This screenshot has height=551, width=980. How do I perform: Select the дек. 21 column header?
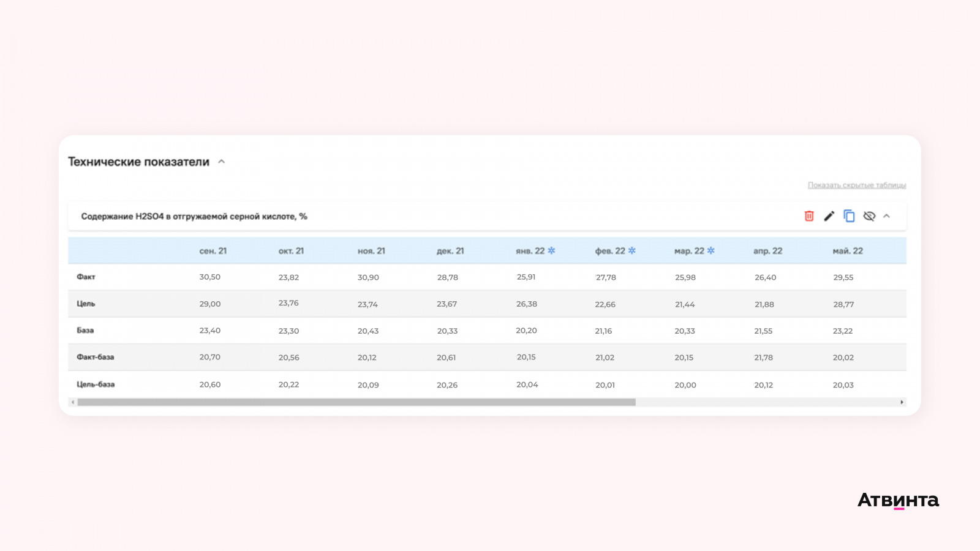450,251
